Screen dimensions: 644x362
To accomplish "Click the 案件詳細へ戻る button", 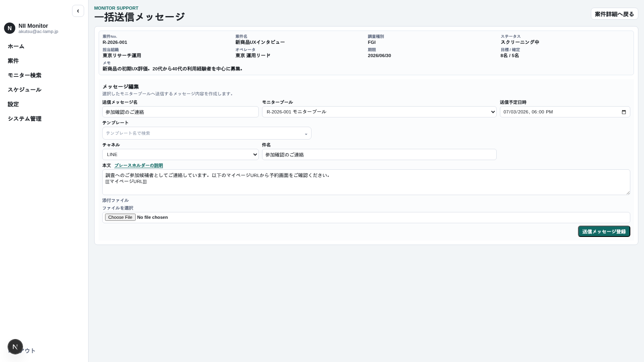I will coord(614,14).
